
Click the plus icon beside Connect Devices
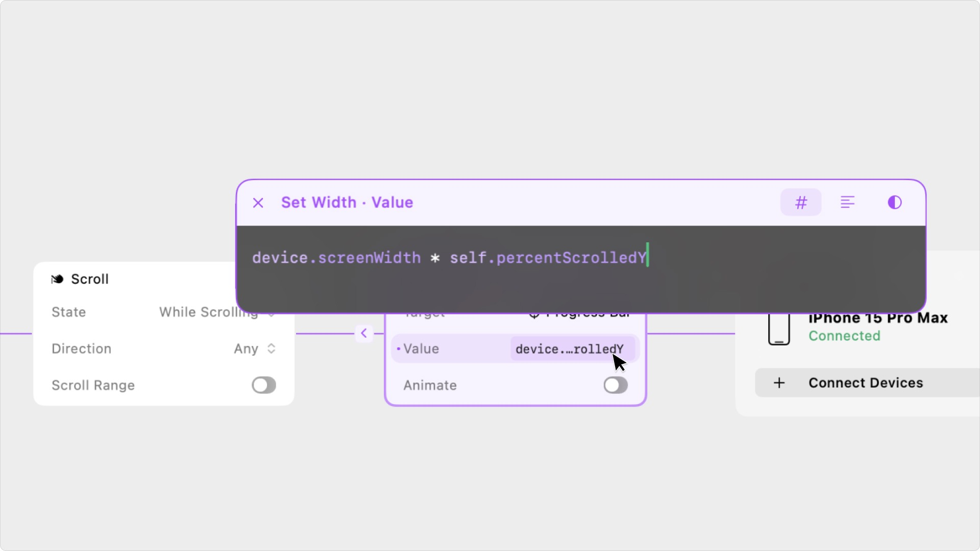tap(779, 383)
